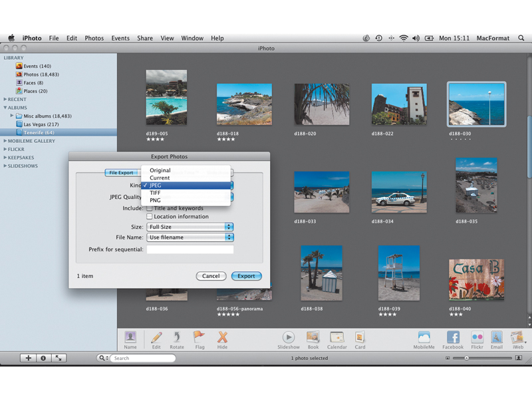Viewport: 532px width, 399px height.
Task: Open the Photos menu in menu bar
Action: coord(96,38)
